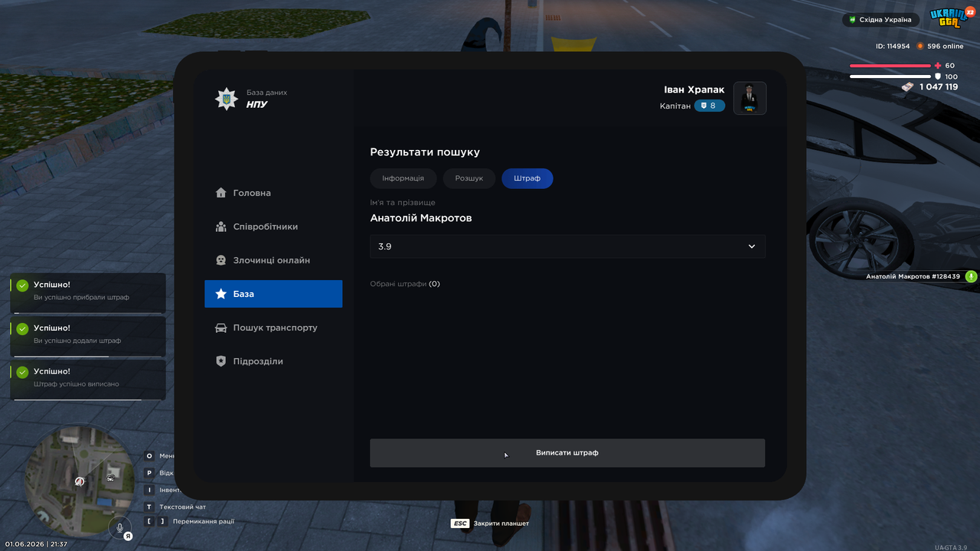Screen dimensions: 980x551
Task: Expand the 3.9 article dropdown
Action: click(x=567, y=246)
